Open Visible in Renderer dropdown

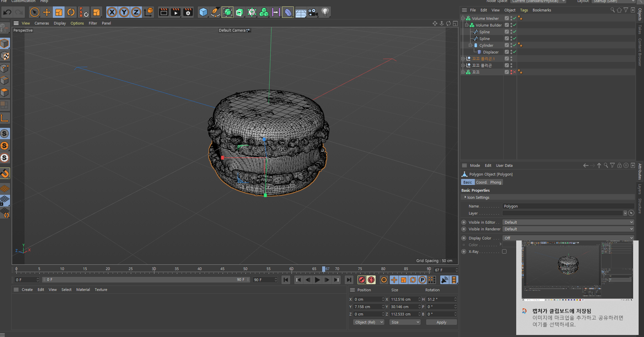pos(568,229)
